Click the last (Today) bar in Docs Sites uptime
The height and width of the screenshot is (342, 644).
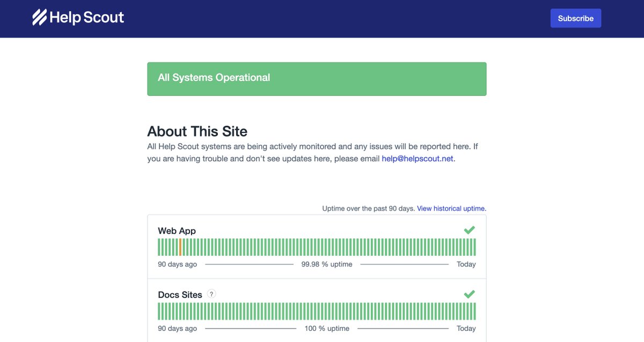click(x=474, y=311)
